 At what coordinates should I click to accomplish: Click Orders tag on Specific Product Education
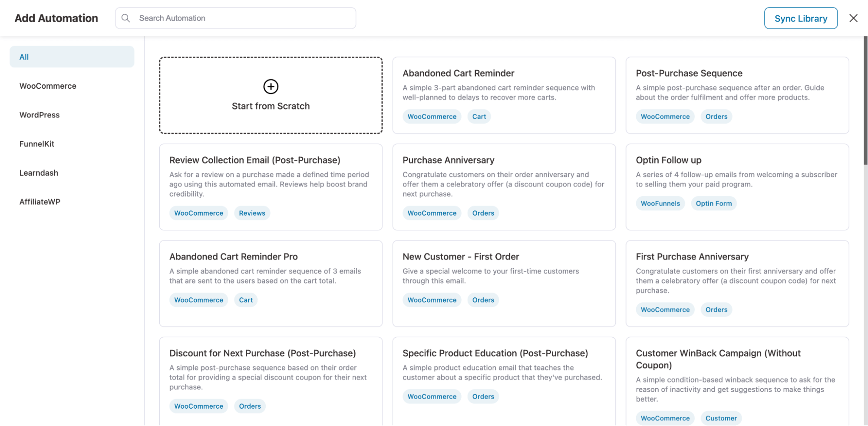483,396
